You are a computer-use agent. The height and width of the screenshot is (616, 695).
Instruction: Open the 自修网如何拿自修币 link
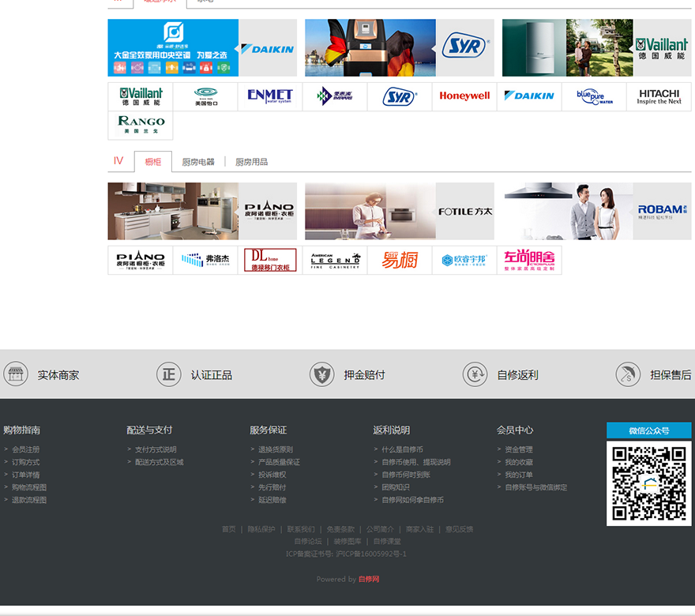pos(412,500)
